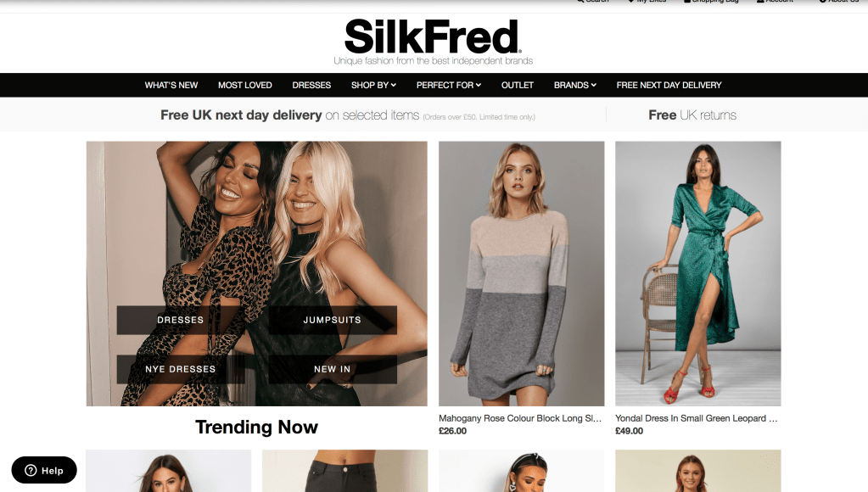
Task: Expand the Perfect For dropdown
Action: [449, 85]
